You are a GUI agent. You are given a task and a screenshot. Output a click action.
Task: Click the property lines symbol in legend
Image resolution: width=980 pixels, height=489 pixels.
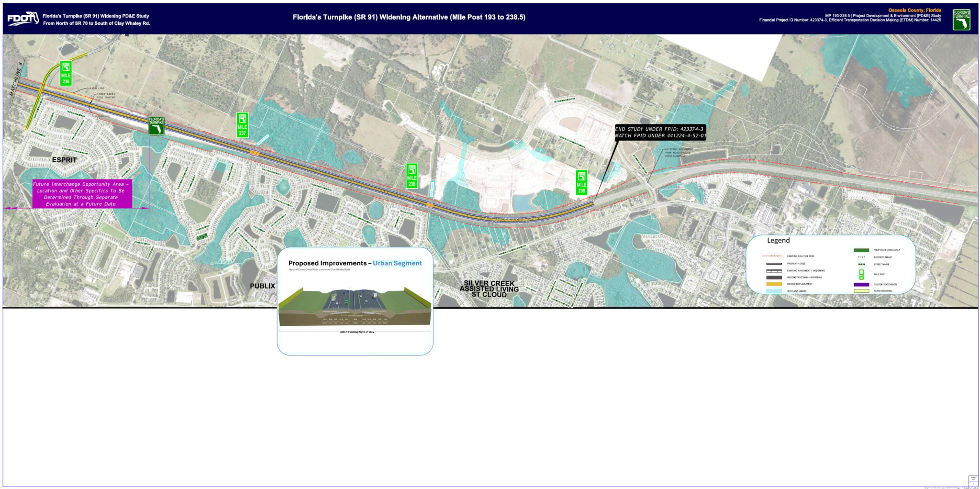pos(774,264)
